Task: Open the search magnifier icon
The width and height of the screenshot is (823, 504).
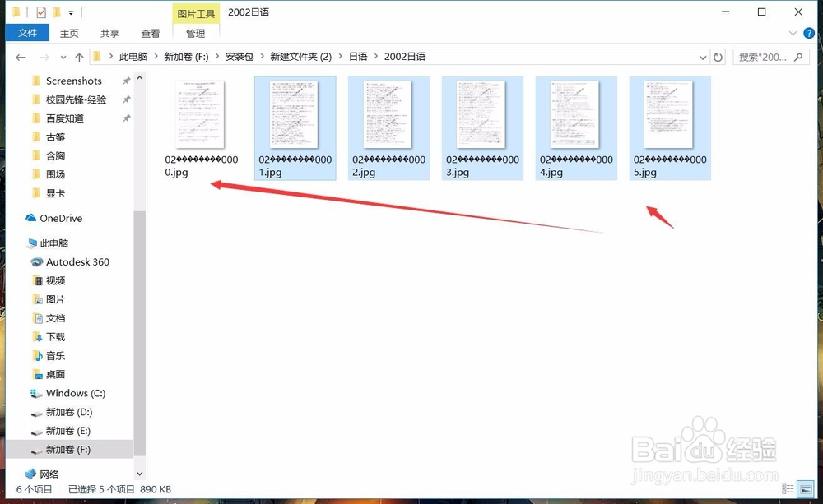Action: 798,56
